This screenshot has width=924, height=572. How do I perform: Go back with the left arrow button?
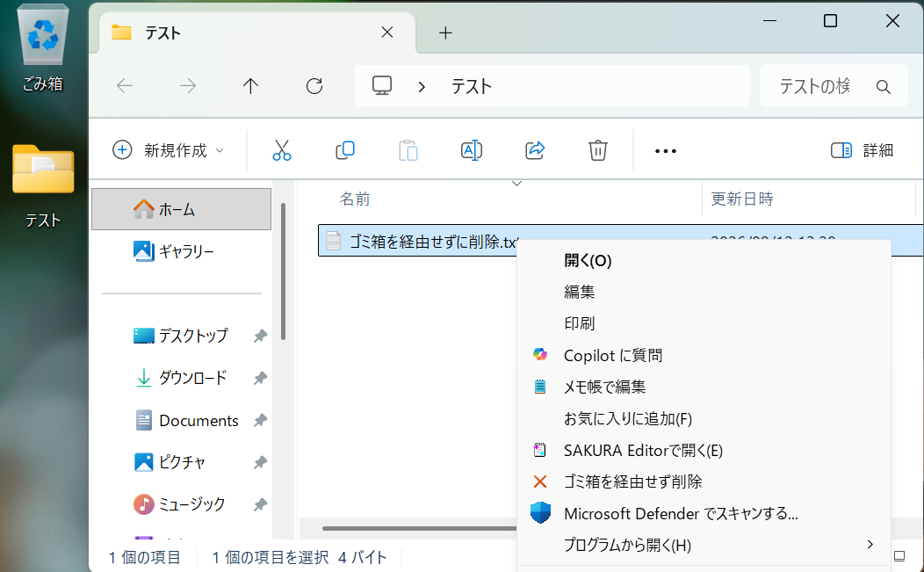click(x=125, y=86)
